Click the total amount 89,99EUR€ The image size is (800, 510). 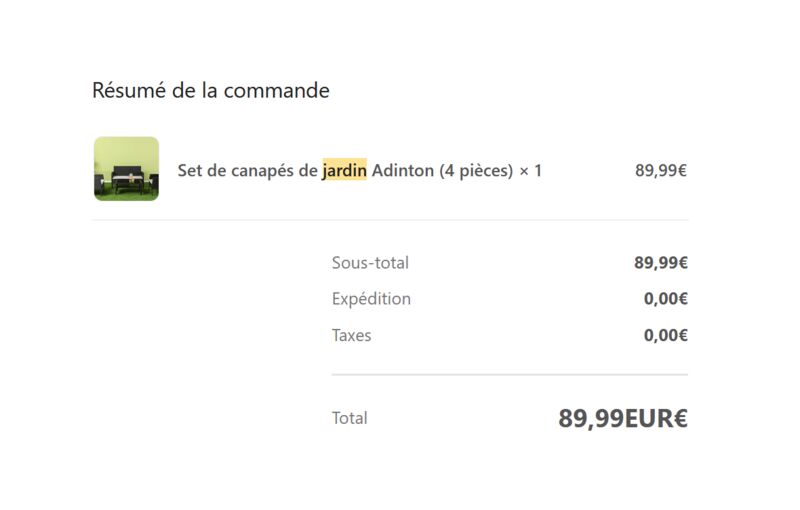pos(623,418)
